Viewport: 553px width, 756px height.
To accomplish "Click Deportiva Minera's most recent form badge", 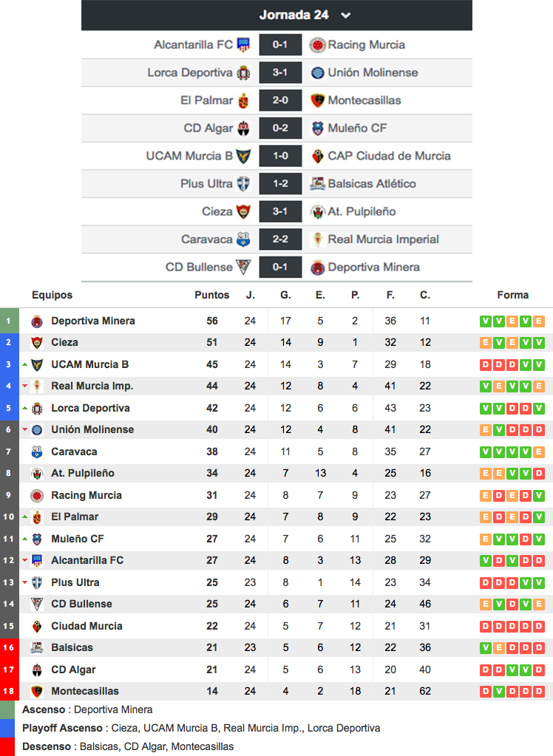I will point(539,321).
